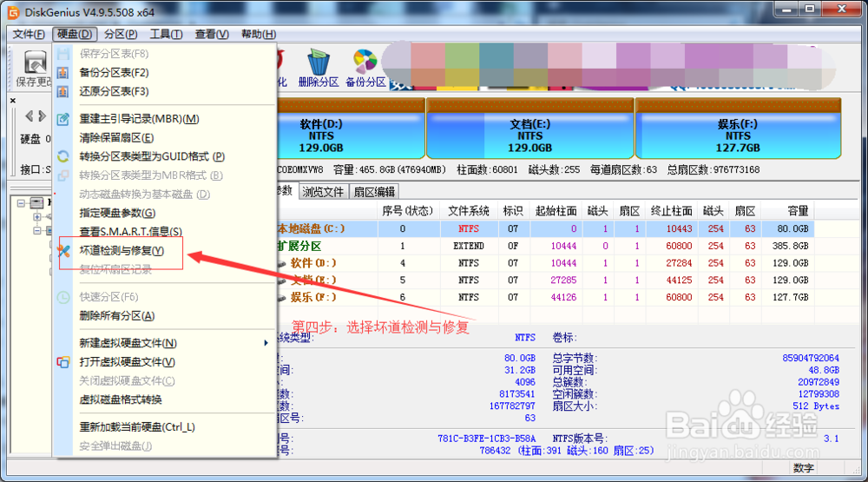Select the 本地磁盘(C:) table row
The image size is (868, 482).
click(x=545, y=228)
